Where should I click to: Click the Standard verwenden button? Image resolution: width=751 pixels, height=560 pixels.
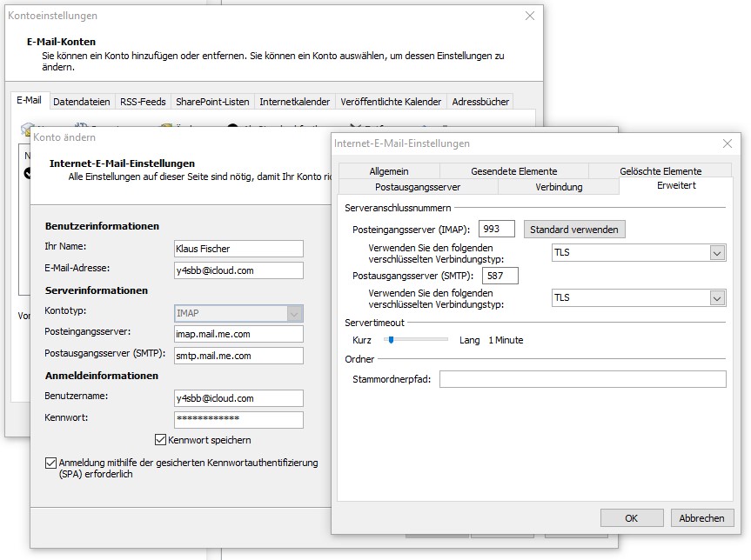pyautogui.click(x=574, y=230)
